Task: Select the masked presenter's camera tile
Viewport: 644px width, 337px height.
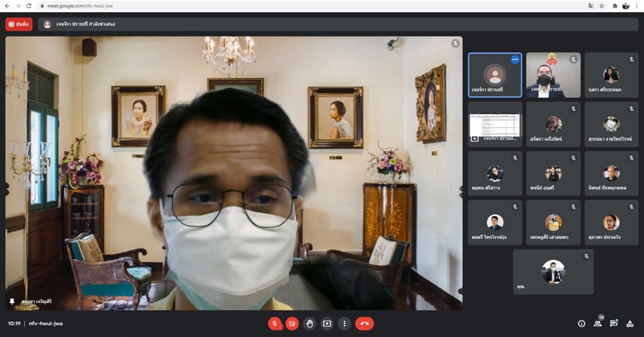Action: pos(553,75)
